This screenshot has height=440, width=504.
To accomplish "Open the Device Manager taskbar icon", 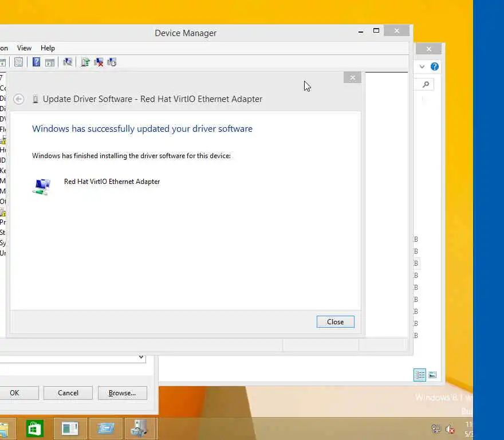I will [x=140, y=429].
